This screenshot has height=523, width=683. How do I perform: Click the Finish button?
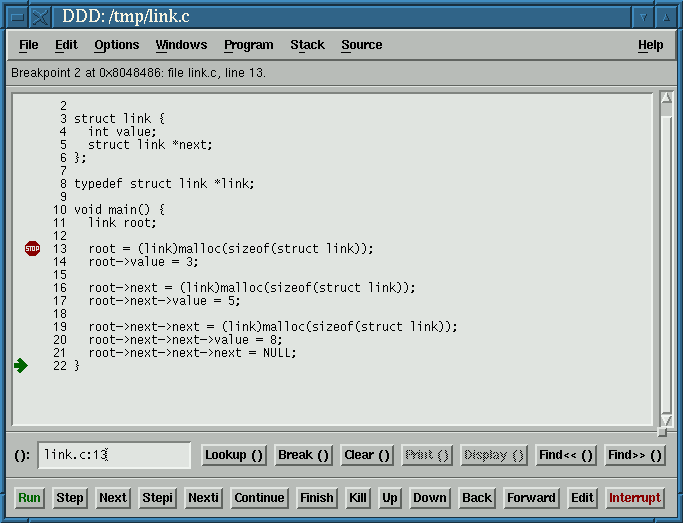316,497
